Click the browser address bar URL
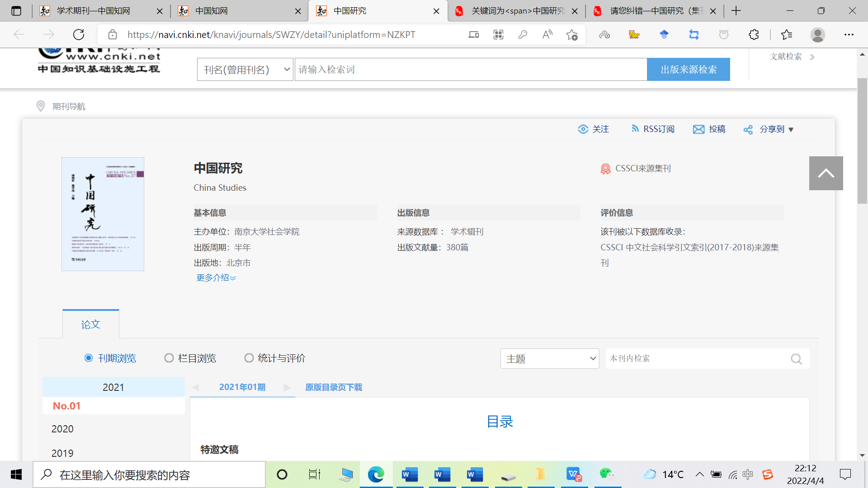Screen dimensions: 868x488 271,35
